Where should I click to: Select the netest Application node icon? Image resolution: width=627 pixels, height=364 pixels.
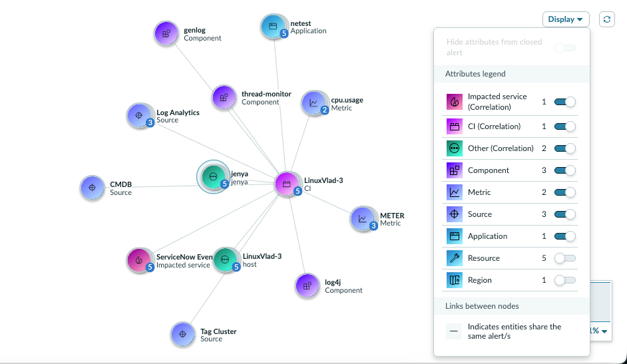click(x=273, y=27)
